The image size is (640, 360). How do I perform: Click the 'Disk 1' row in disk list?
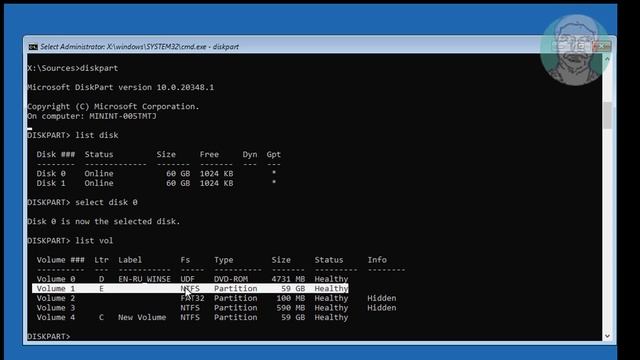157,183
